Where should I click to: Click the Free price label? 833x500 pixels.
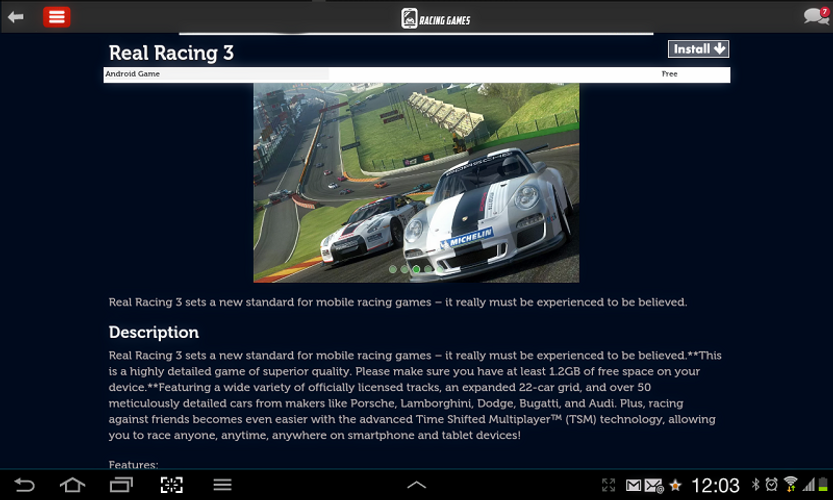click(x=669, y=74)
